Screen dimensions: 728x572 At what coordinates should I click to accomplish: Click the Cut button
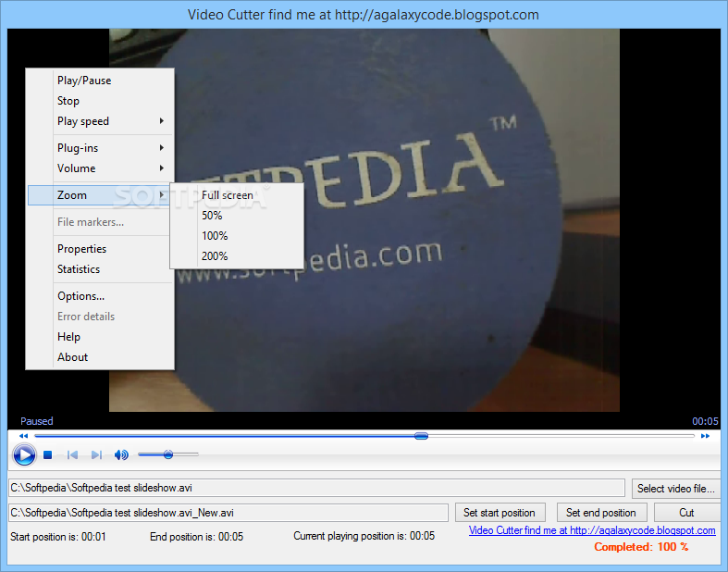coord(686,513)
